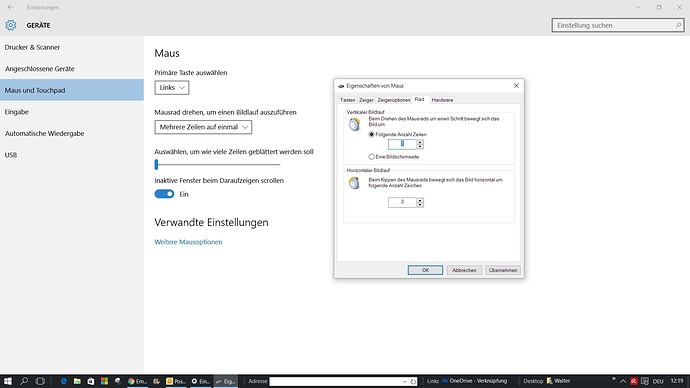Screen dimensions: 690x388
Task: Close Eigenschaften von Maus dialog
Action: pos(516,85)
